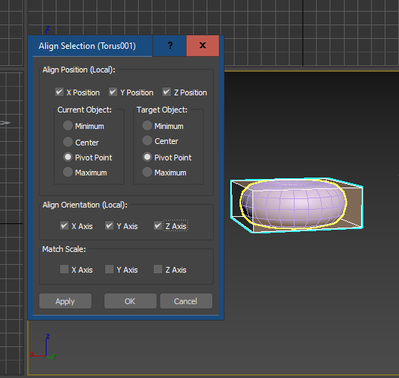Toggle the Z Position checkbox
The width and height of the screenshot is (399, 378).
coord(167,92)
